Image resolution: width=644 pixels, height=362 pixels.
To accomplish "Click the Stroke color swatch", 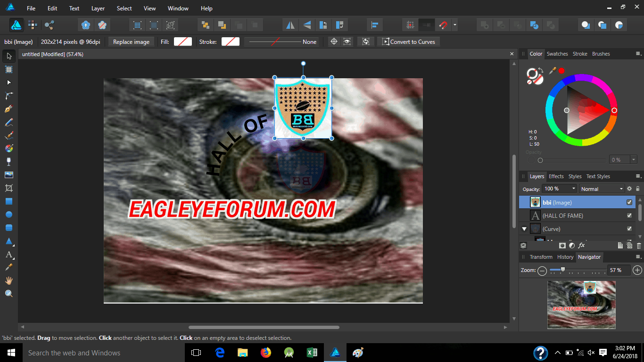I will click(231, 42).
